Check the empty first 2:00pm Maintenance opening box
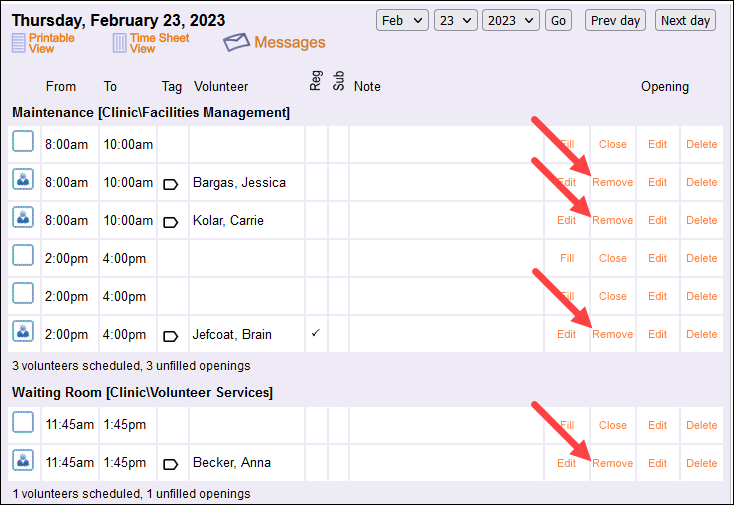 23,257
